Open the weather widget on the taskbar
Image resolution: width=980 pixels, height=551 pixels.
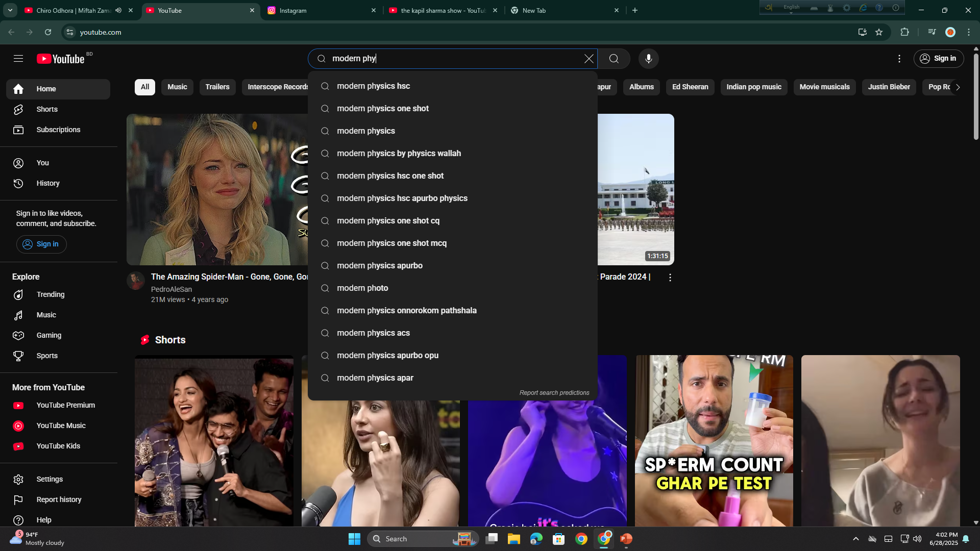pos(38,539)
